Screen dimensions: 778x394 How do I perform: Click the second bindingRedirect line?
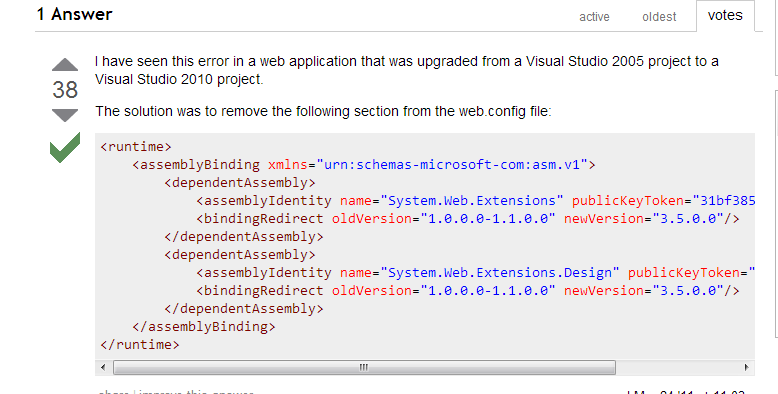468,291
